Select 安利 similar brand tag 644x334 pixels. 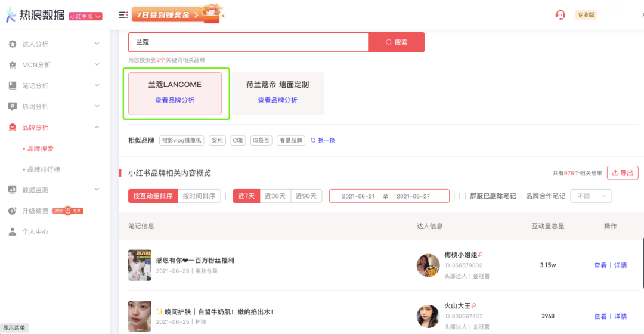click(x=217, y=140)
